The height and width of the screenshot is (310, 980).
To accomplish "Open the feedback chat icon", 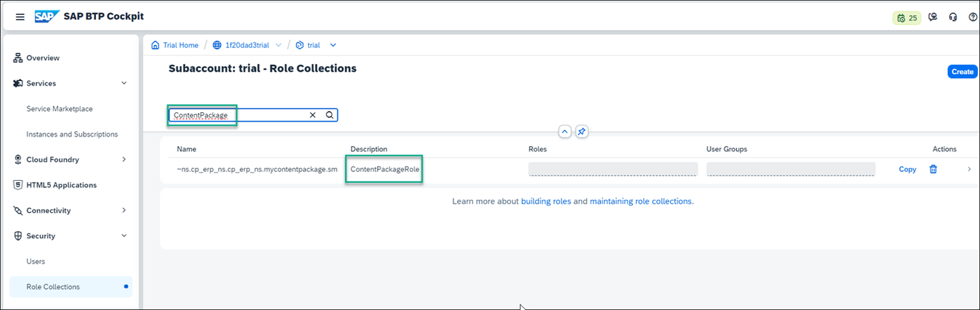I will click(933, 18).
